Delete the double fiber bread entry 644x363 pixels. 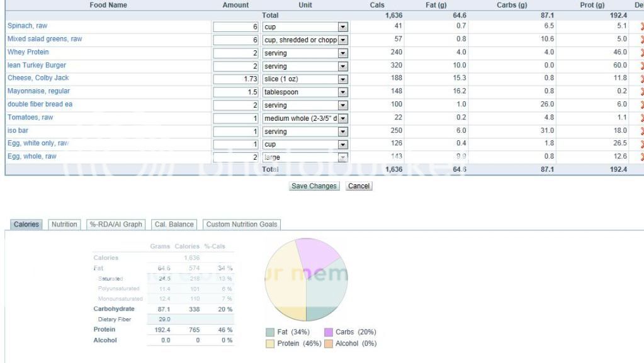(x=641, y=105)
